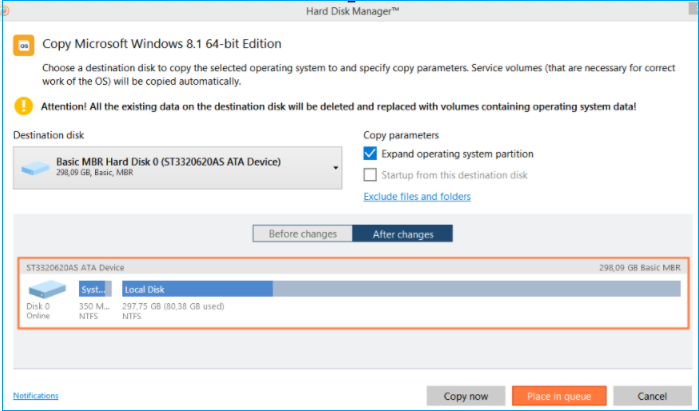Viewport: 699px width, 411px height.
Task: Cancel the copy OS wizard
Action: coord(652,396)
